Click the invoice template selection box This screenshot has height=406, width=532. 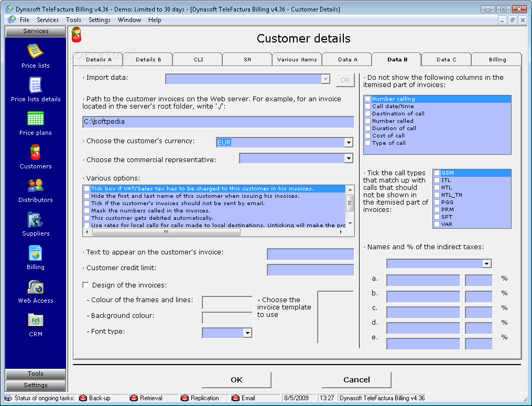pyautogui.click(x=335, y=317)
